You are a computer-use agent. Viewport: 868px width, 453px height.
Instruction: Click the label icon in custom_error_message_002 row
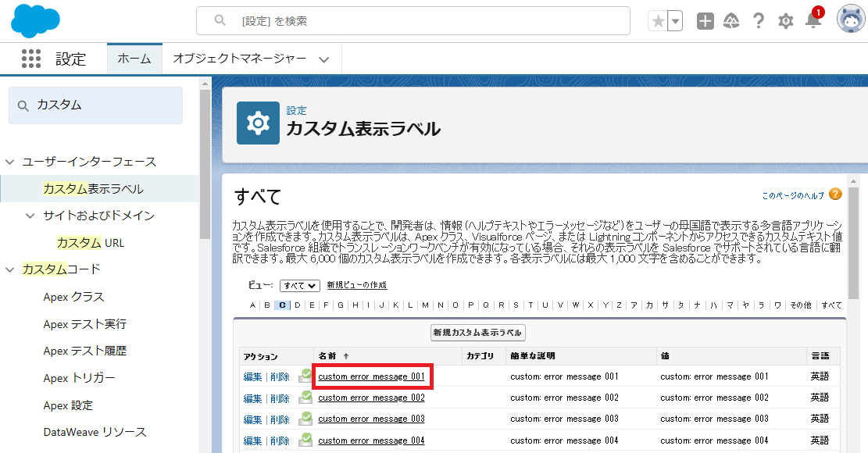(305, 398)
